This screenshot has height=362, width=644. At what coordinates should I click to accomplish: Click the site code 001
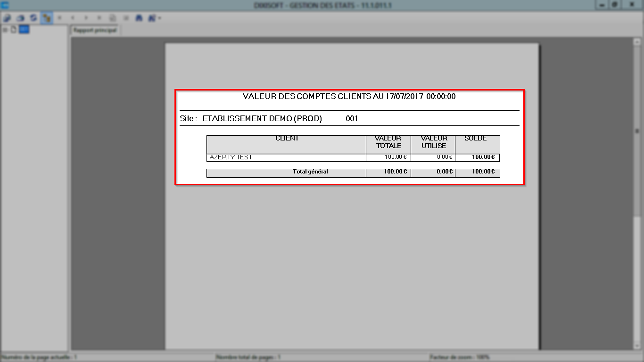[x=352, y=118]
